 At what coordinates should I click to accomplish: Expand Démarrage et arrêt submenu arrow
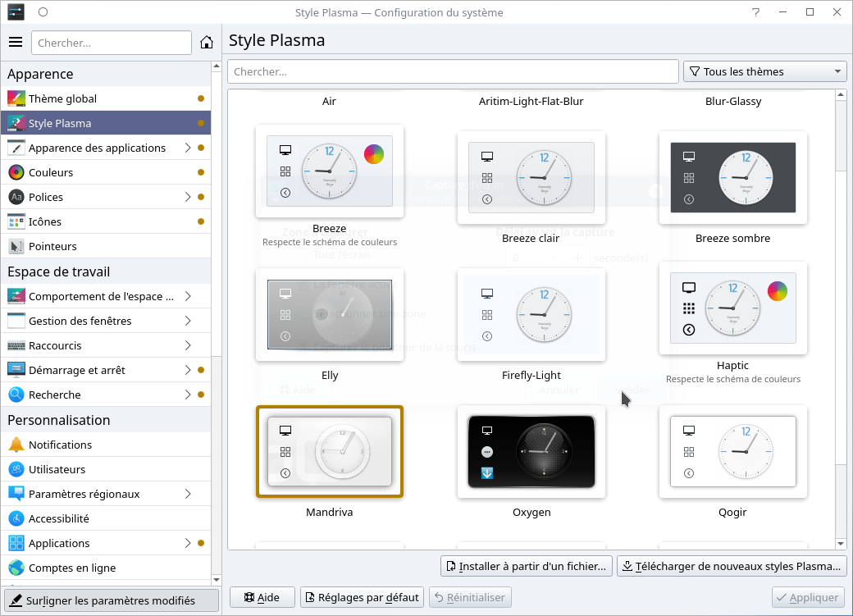pos(188,370)
